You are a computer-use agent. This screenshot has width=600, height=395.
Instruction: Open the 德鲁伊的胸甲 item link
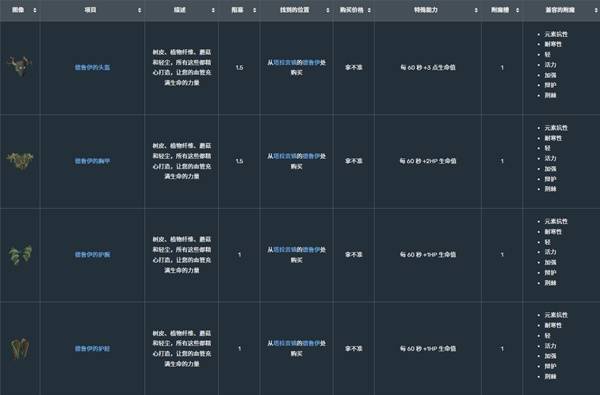point(92,161)
